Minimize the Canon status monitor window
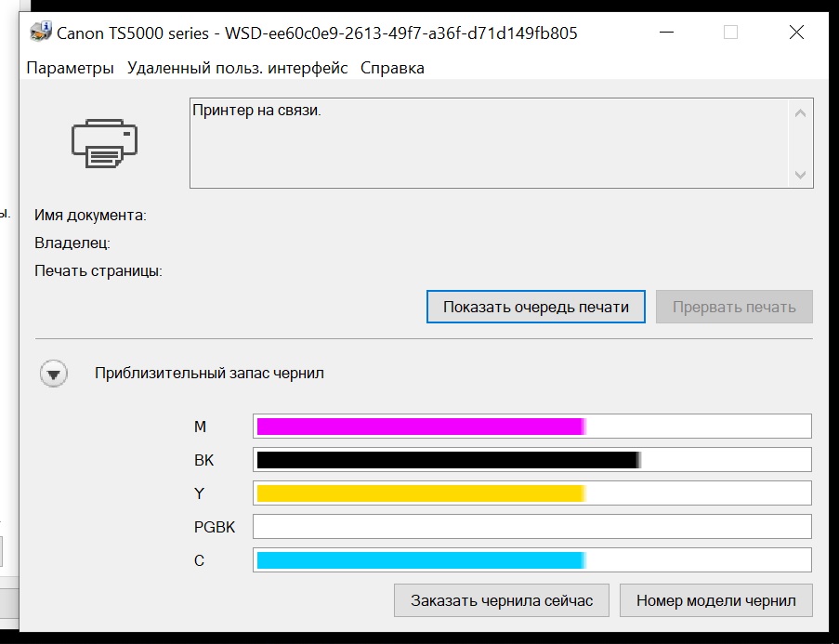Screen dimensions: 839x644 [666, 33]
